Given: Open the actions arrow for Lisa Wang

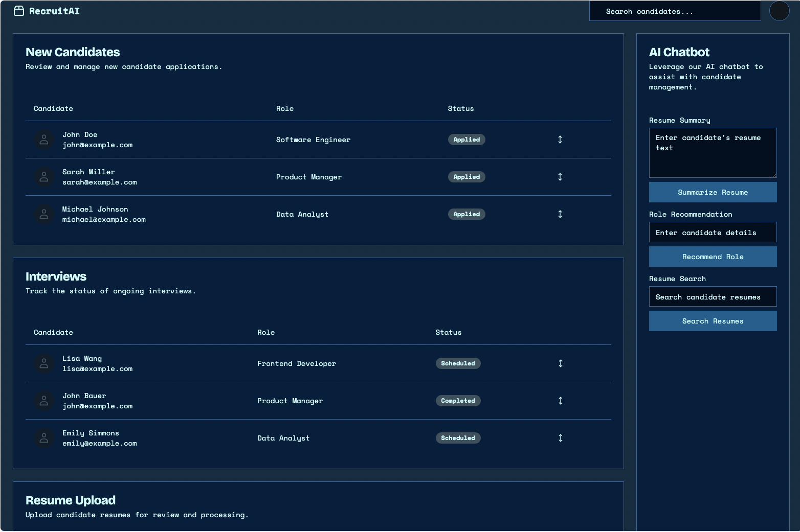Looking at the screenshot, I should pyautogui.click(x=561, y=363).
